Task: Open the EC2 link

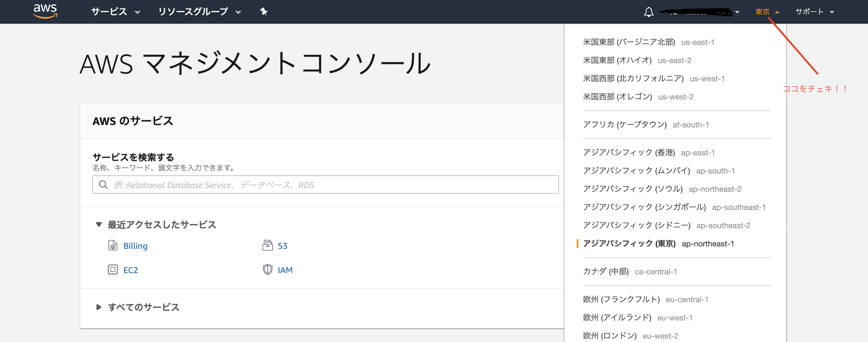Action: click(x=131, y=270)
